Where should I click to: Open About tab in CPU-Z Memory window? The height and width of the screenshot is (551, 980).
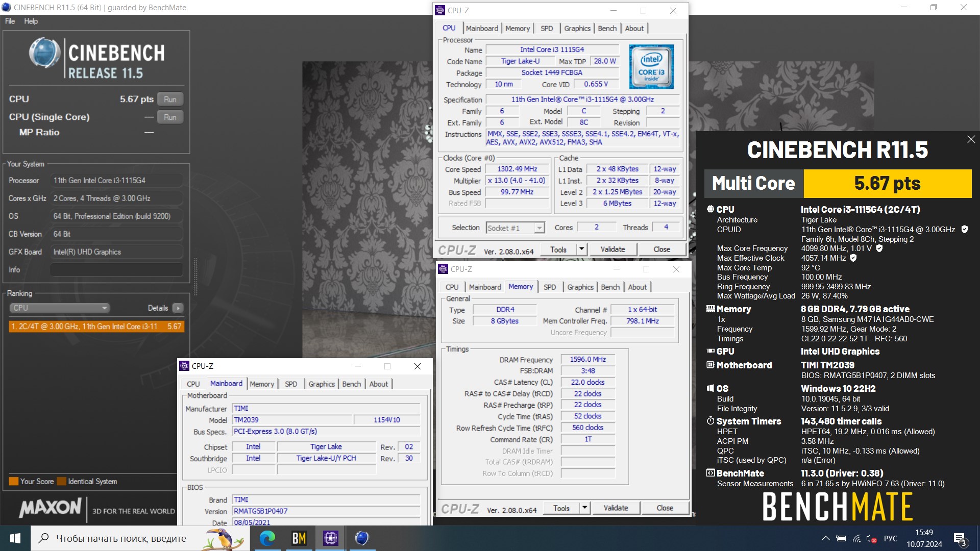click(637, 287)
